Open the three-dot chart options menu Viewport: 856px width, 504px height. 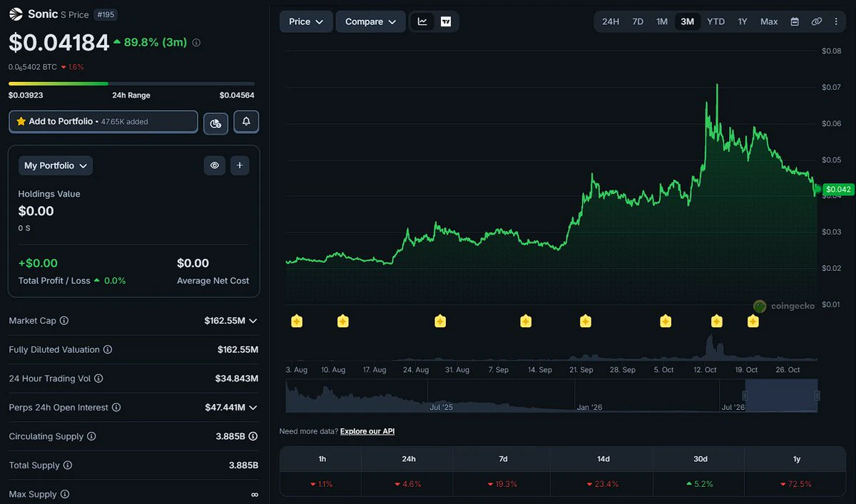click(837, 21)
